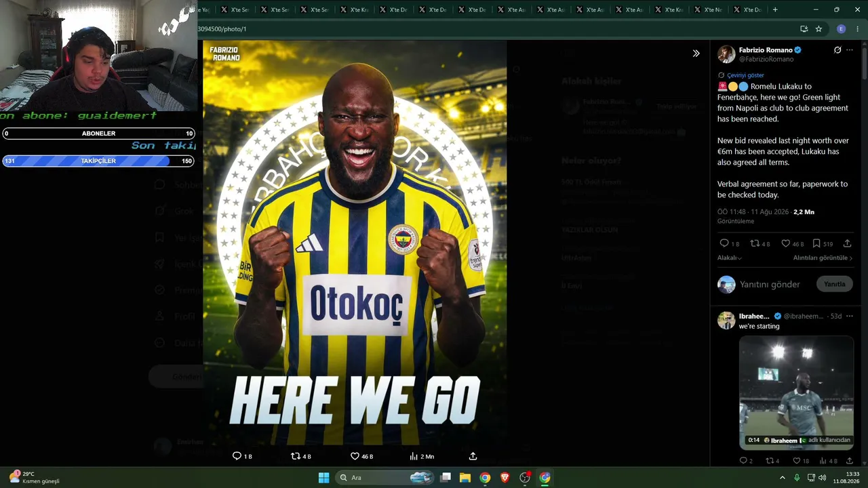Image resolution: width=868 pixels, height=488 pixels.
Task: Switch to the 'X'te Kra' tab after the 'X'te Ser' tabs
Action: tap(354, 9)
